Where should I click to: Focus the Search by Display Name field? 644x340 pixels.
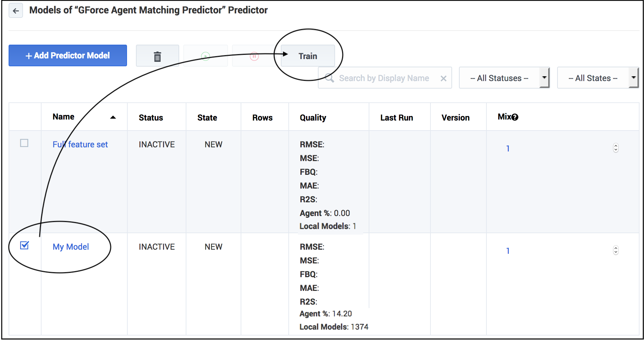click(384, 78)
